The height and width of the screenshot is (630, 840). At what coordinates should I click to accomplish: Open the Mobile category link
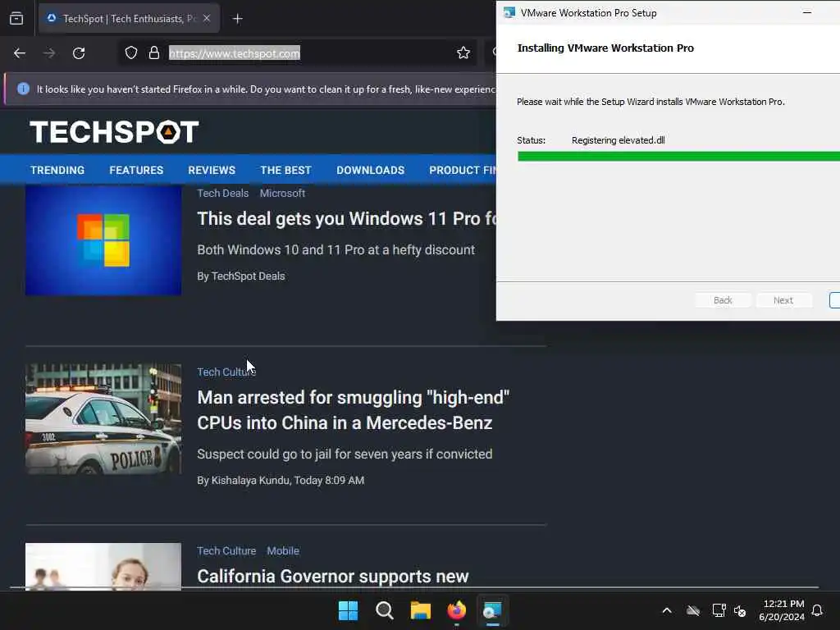[283, 550]
